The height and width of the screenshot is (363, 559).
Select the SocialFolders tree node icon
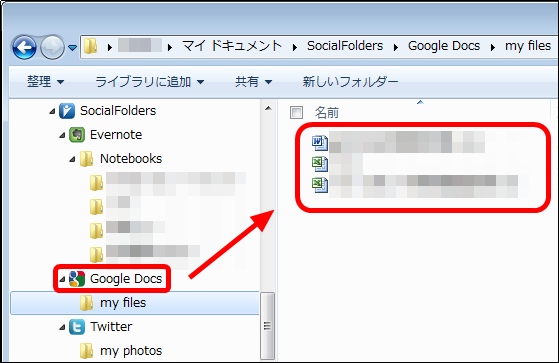click(x=67, y=111)
